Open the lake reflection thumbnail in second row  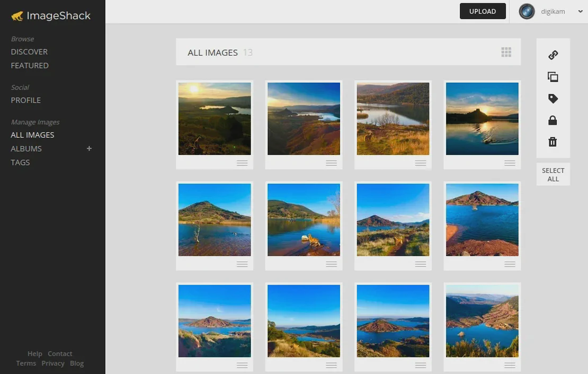pyautogui.click(x=215, y=219)
